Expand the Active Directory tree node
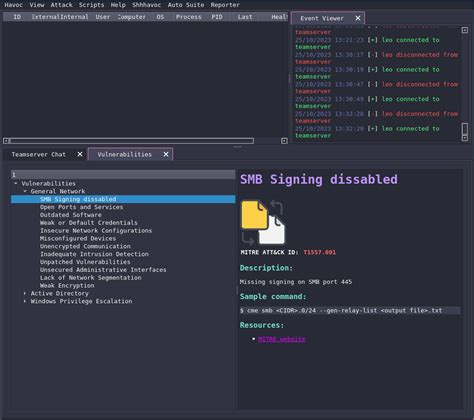This screenshot has height=420, width=474. [x=25, y=293]
